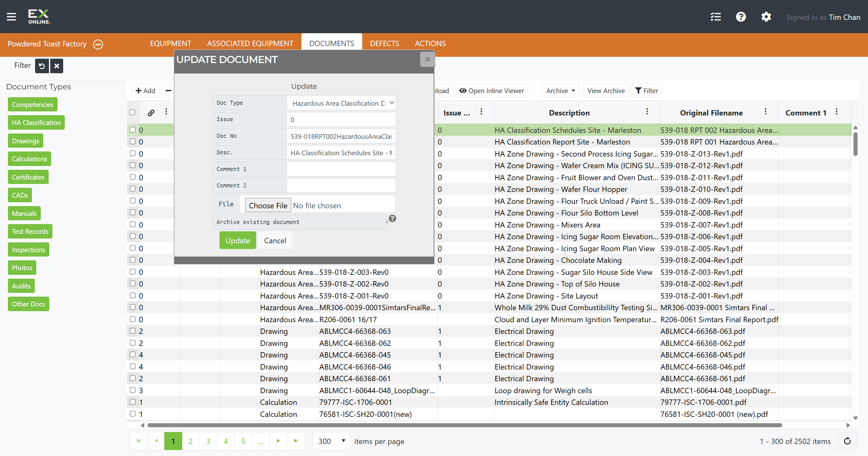Open Original Filename column options menu
Viewport: 868px width, 456px height.
(765, 112)
